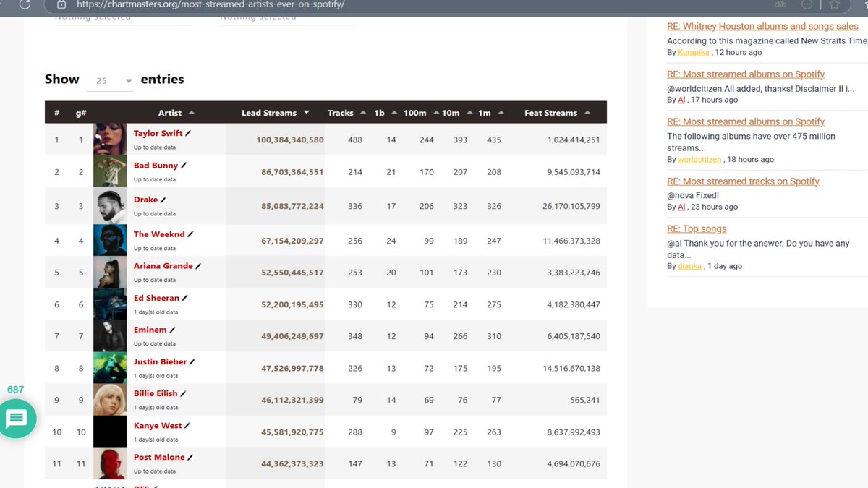This screenshot has width=868, height=488.
Task: Click the edit pencil beside The Weeknd
Action: [x=191, y=235]
